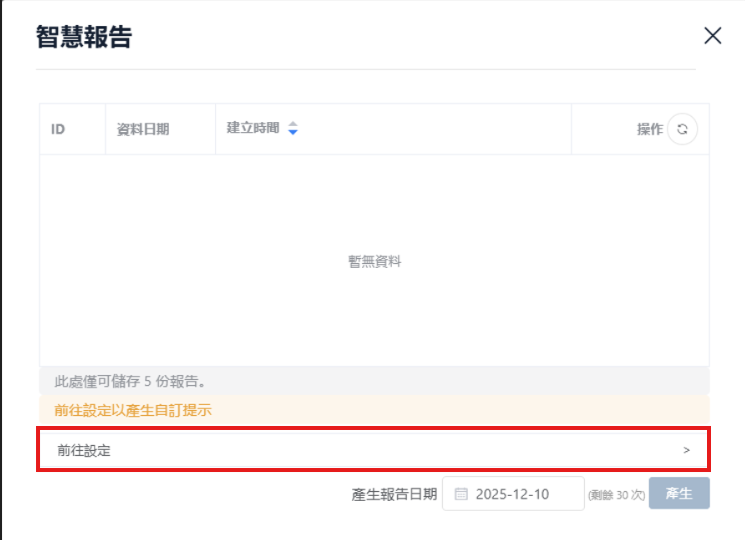Click the sort arrows next to 建立時間
The image size is (745, 540).
pos(293,129)
